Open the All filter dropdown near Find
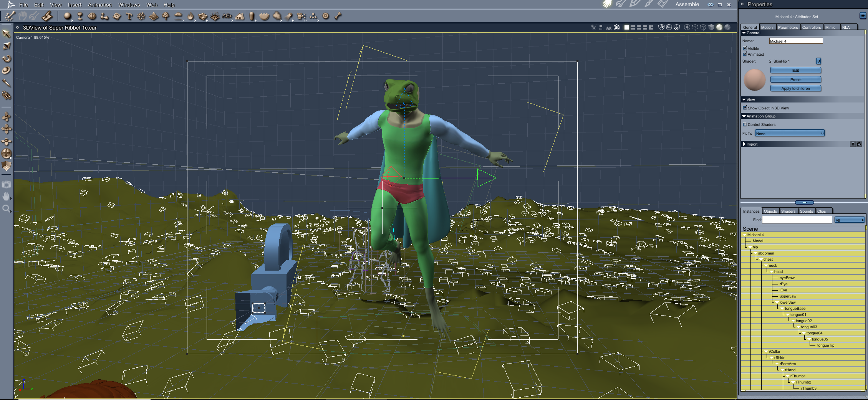This screenshot has width=868, height=400. 850,220
